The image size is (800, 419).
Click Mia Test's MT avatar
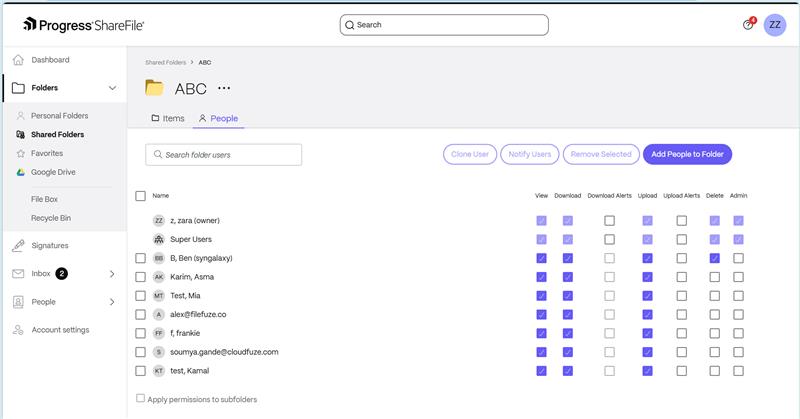pyautogui.click(x=159, y=296)
